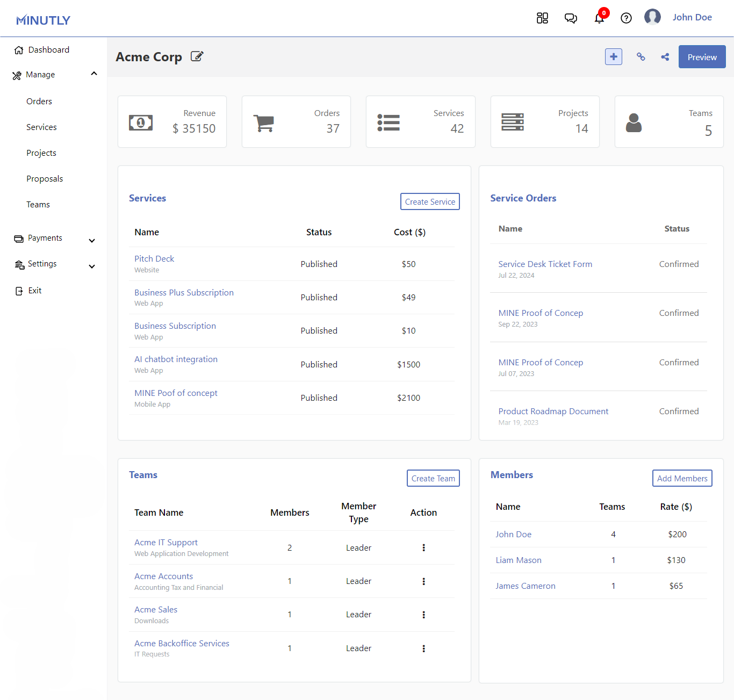Click the Cost ($) column header
Screen dimensions: 734x700
click(x=409, y=233)
